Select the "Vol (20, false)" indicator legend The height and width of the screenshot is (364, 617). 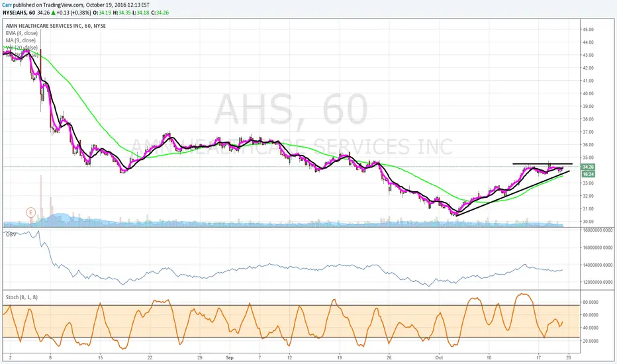click(22, 48)
